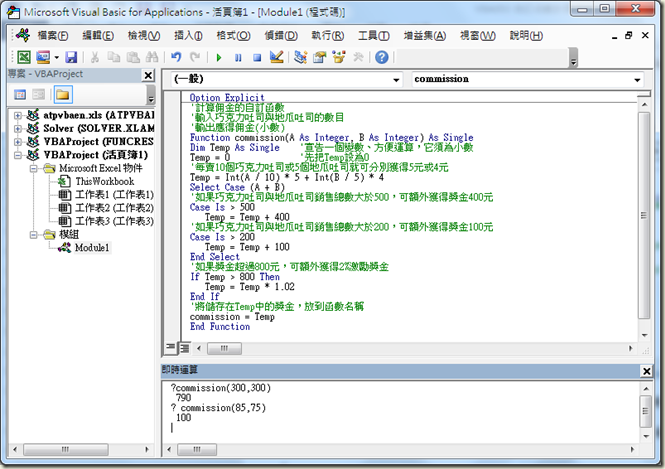Screen dimensions: 665x469
Task: Save the workbook with the floppy disk icon
Action: [x=71, y=57]
